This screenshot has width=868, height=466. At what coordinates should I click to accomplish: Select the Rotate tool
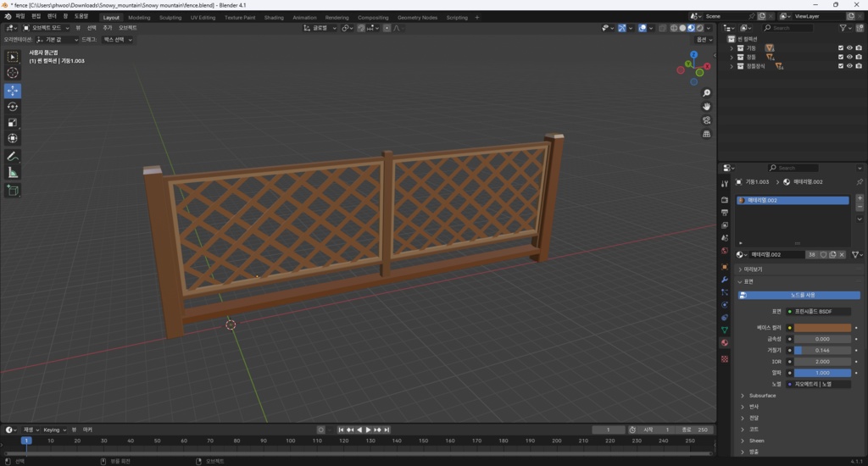pyautogui.click(x=12, y=106)
